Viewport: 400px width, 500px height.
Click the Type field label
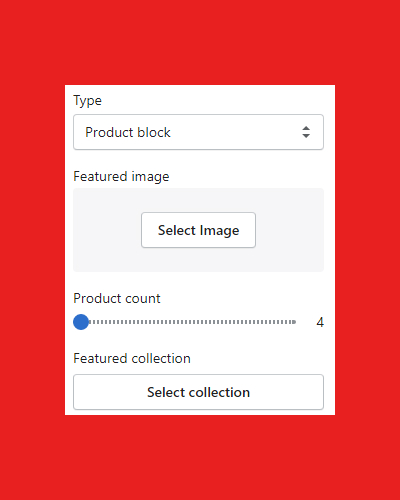click(x=87, y=101)
